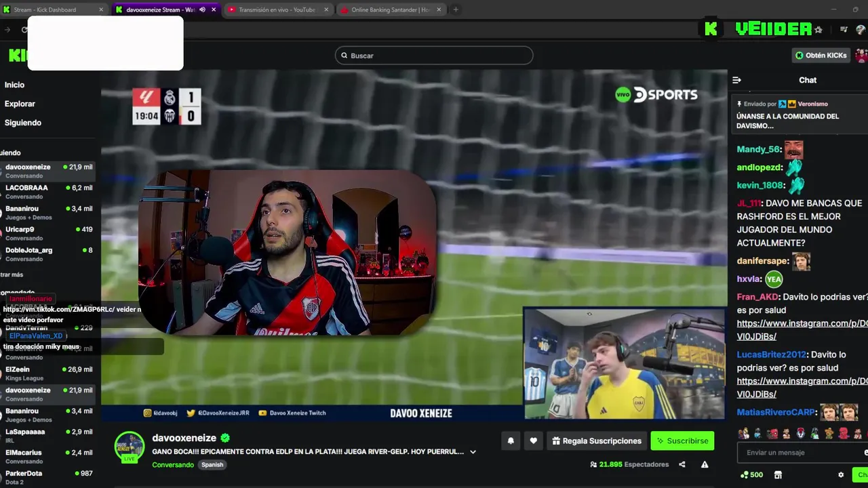The height and width of the screenshot is (488, 868).
Task: Click the Conversando category link
Action: click(173, 465)
